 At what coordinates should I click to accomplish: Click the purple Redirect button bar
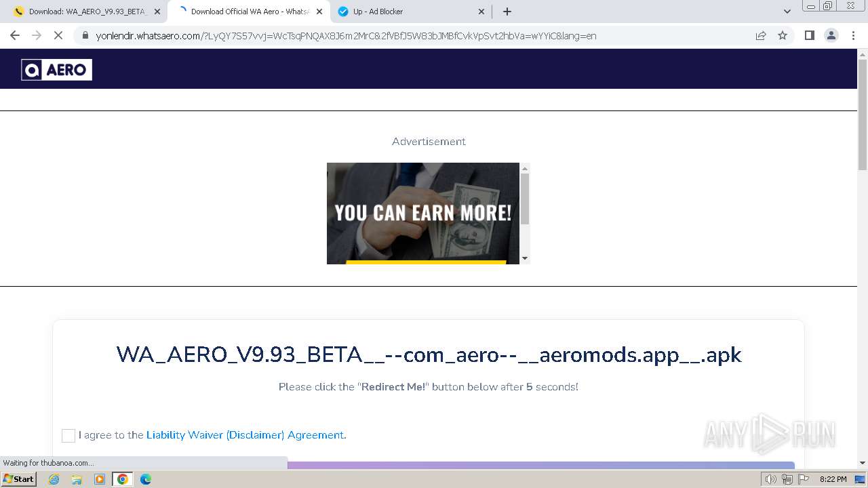(541, 465)
